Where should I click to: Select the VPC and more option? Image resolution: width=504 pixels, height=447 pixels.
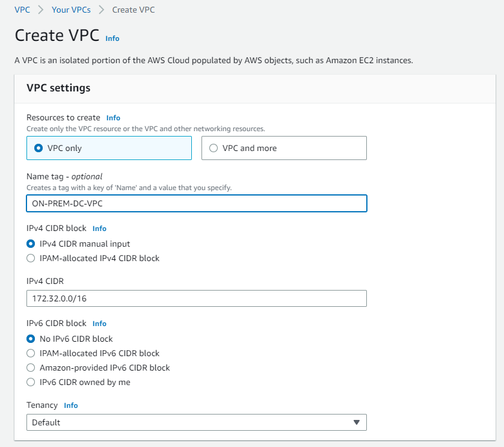click(x=214, y=147)
